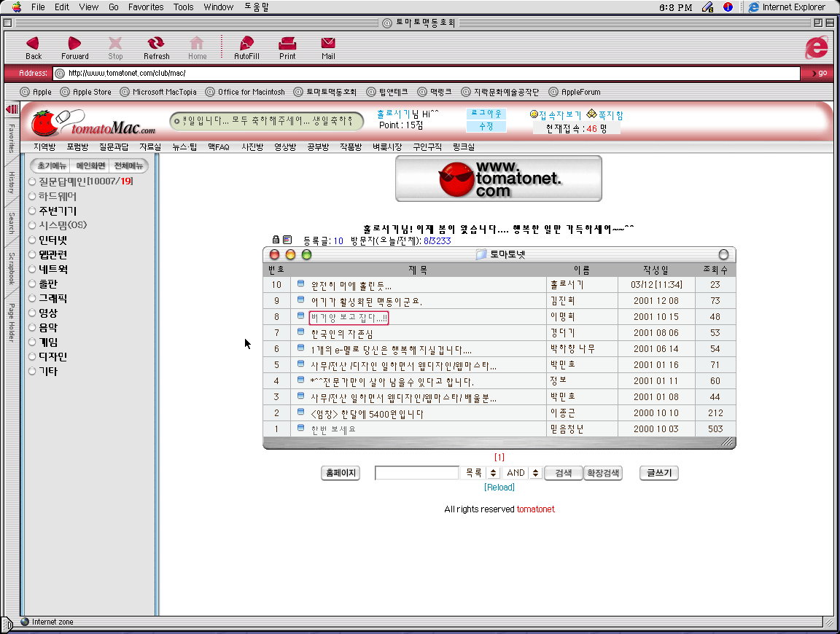
Task: Click the Reload link below search
Action: [499, 488]
